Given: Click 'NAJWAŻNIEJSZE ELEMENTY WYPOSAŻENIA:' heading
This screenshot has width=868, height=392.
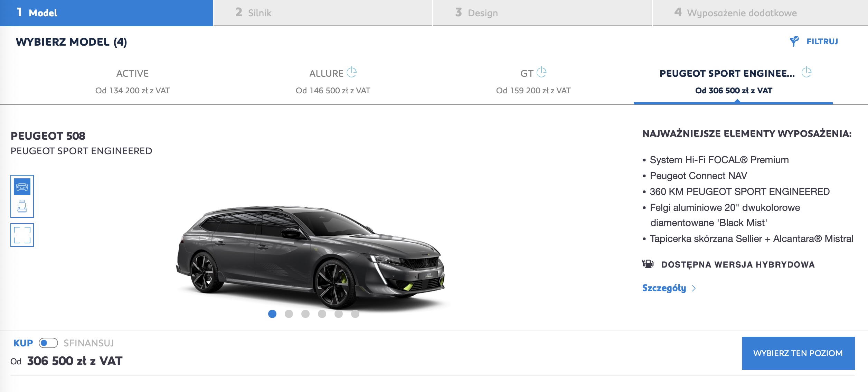Looking at the screenshot, I should 747,134.
